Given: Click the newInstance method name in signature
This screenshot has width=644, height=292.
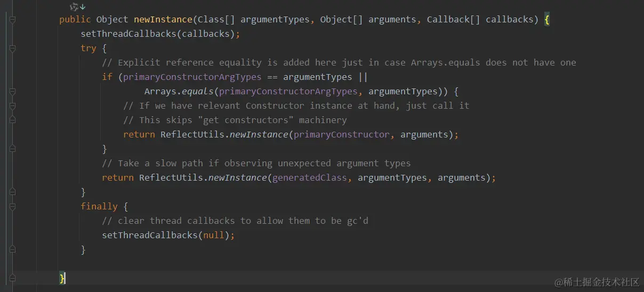Looking at the screenshot, I should [x=163, y=19].
